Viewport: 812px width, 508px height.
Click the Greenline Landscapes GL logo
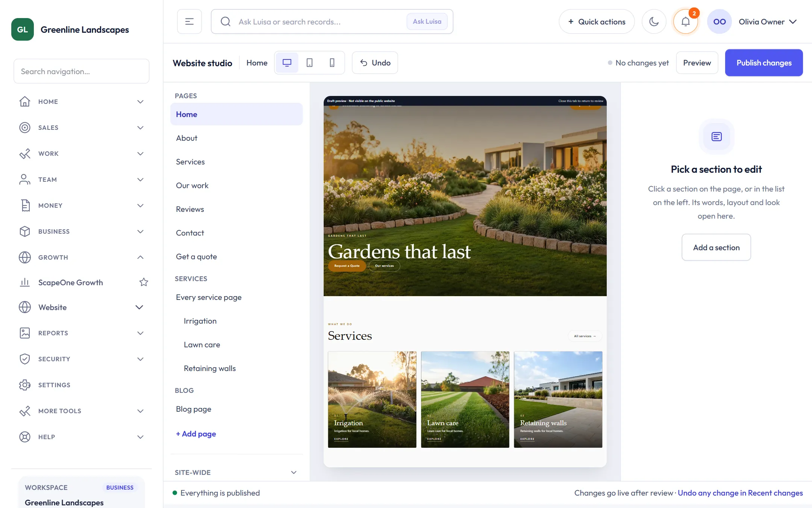23,29
